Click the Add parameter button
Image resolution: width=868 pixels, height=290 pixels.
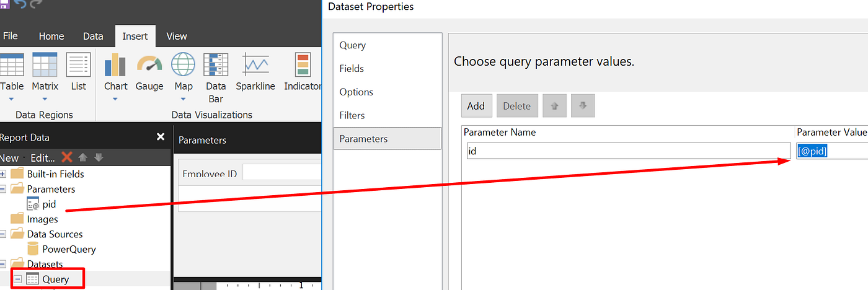476,106
